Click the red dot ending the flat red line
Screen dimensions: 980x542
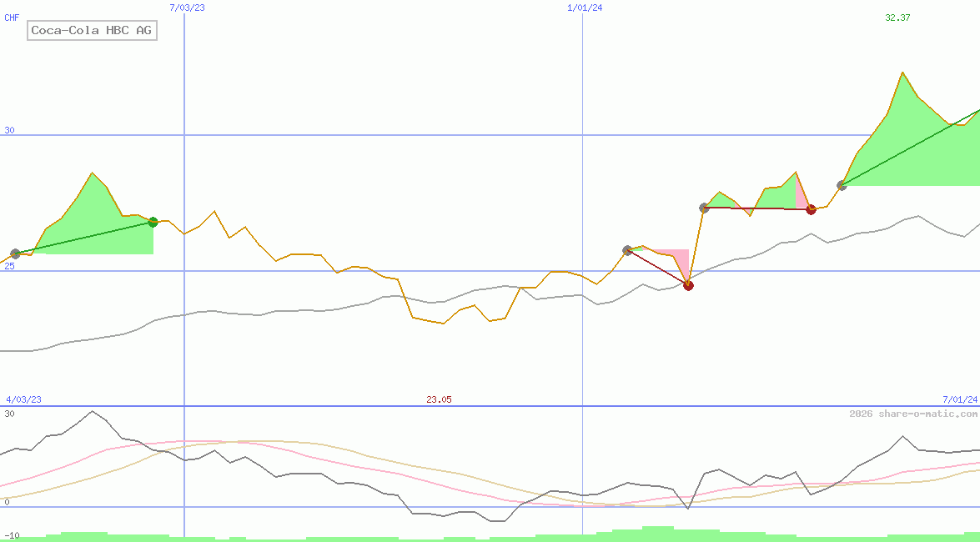pyautogui.click(x=811, y=209)
